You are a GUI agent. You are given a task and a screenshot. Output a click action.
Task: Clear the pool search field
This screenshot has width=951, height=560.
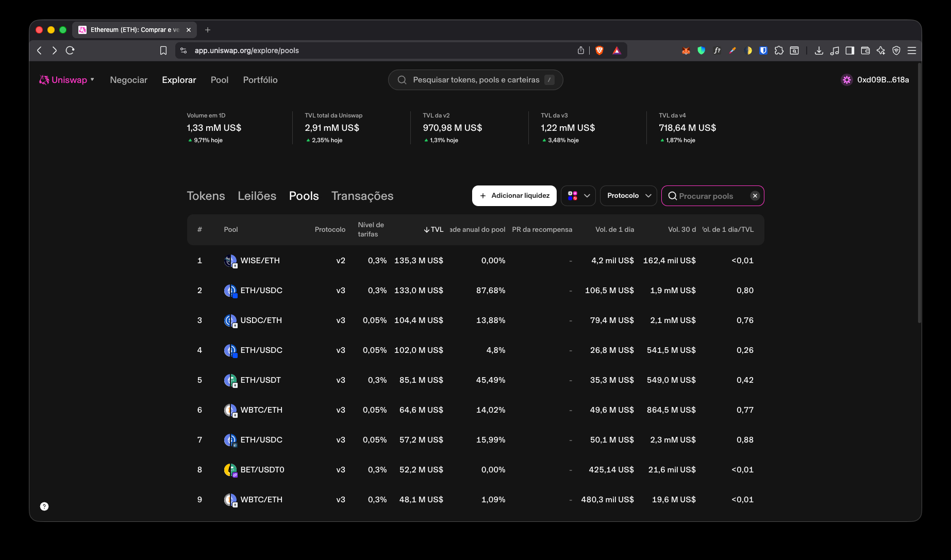click(755, 196)
